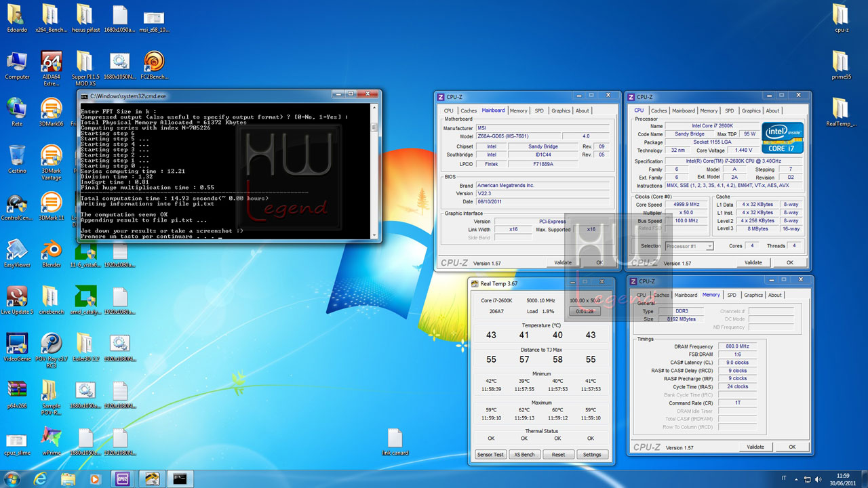Open the wPrime desktop icon
The height and width of the screenshot is (488, 868).
(x=52, y=441)
